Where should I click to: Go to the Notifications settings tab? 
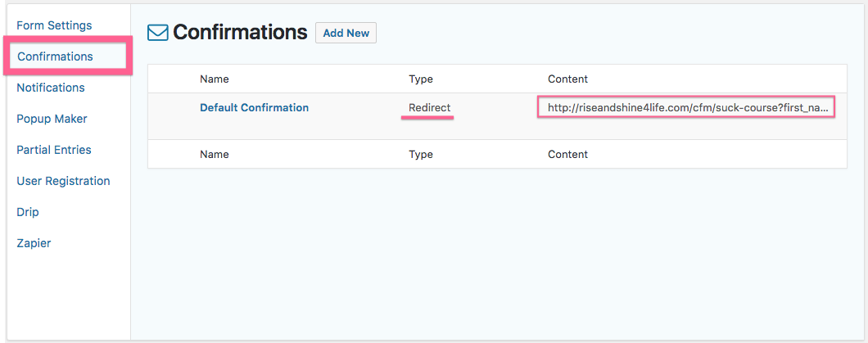pyautogui.click(x=51, y=88)
